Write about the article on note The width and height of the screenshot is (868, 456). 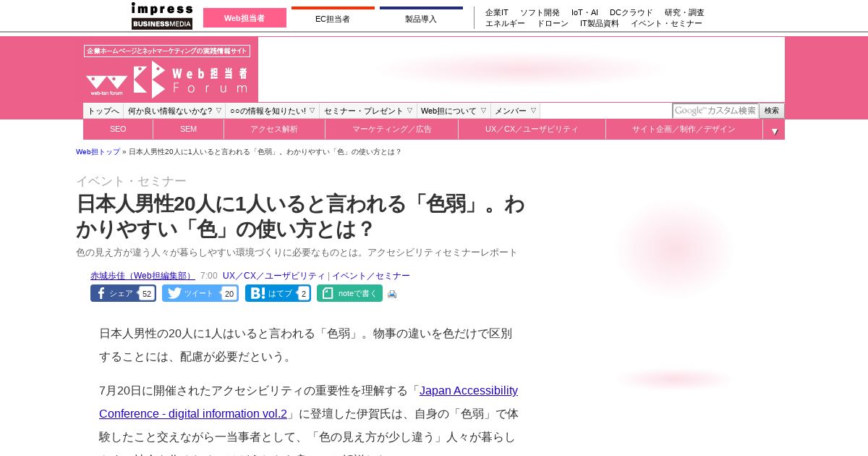[x=349, y=293]
